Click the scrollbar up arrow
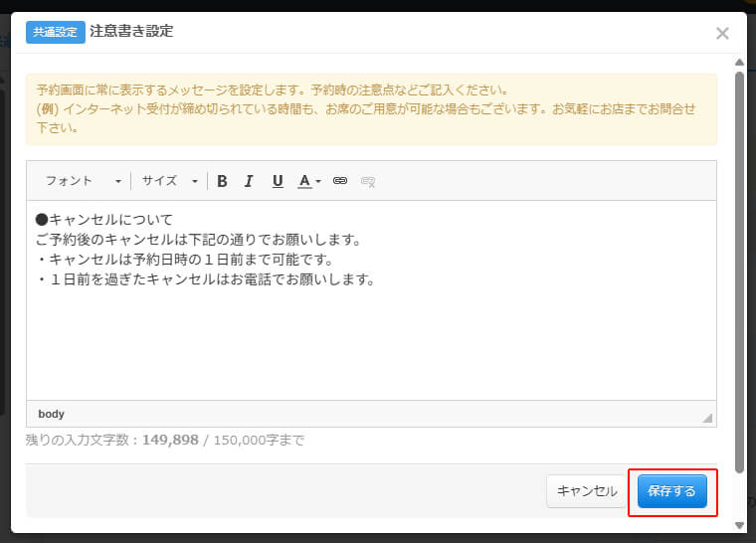The width and height of the screenshot is (756, 543). 739,62
